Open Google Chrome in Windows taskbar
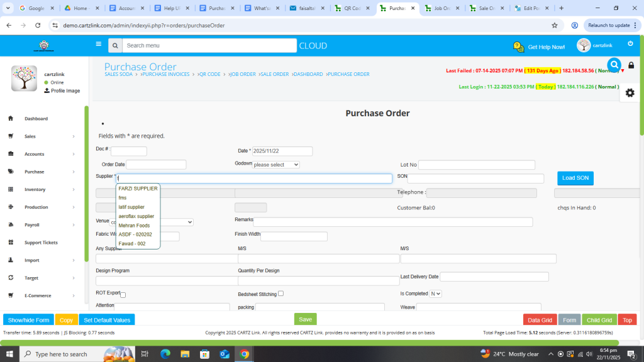Screen dimensions: 644x362 tap(244, 354)
